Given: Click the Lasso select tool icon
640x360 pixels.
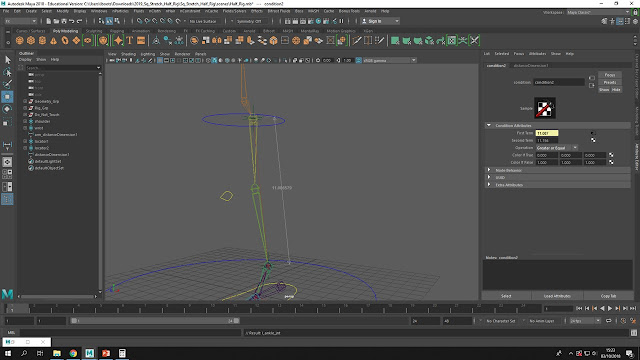Looking at the screenshot, I should (7, 72).
